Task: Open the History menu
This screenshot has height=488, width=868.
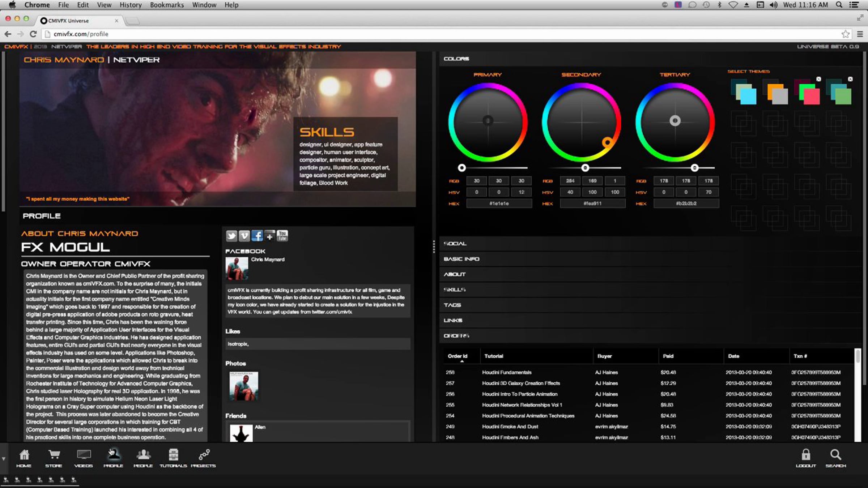Action: coord(131,5)
